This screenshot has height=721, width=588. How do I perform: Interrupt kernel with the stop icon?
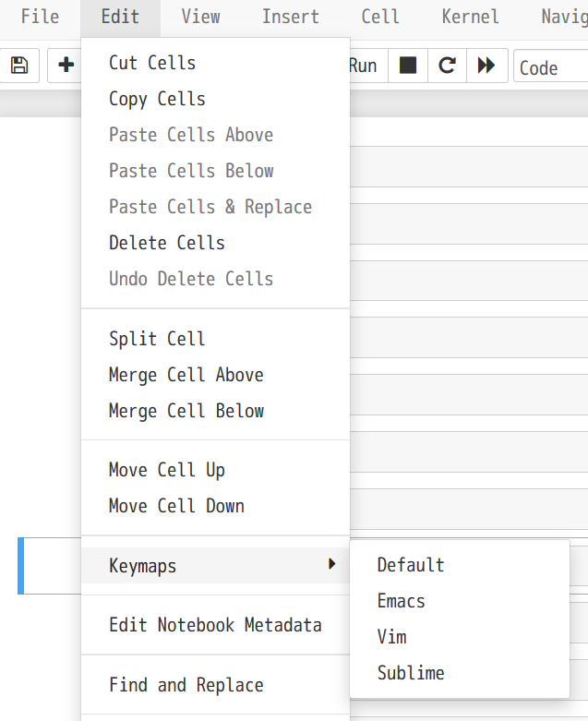[408, 66]
